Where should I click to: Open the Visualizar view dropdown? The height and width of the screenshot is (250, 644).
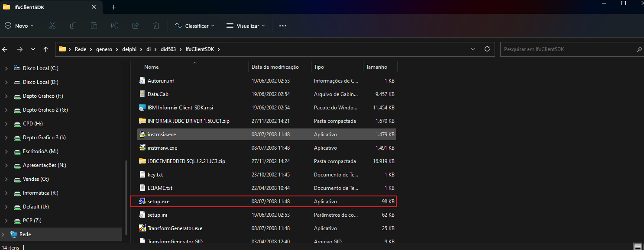tap(246, 26)
